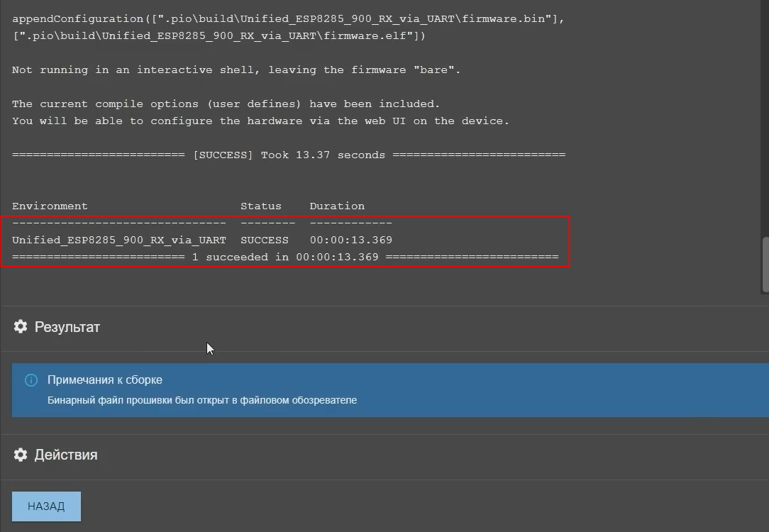Click the SUCCESS status in the results row

point(264,240)
